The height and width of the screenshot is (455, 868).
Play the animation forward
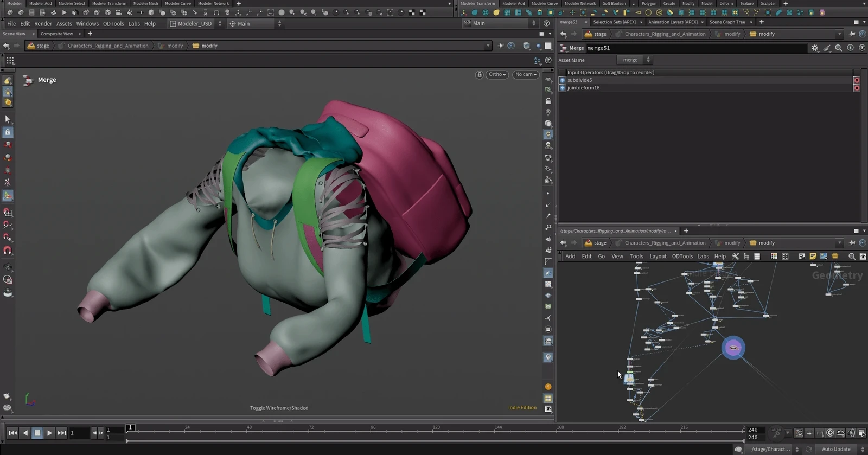pyautogui.click(x=49, y=433)
